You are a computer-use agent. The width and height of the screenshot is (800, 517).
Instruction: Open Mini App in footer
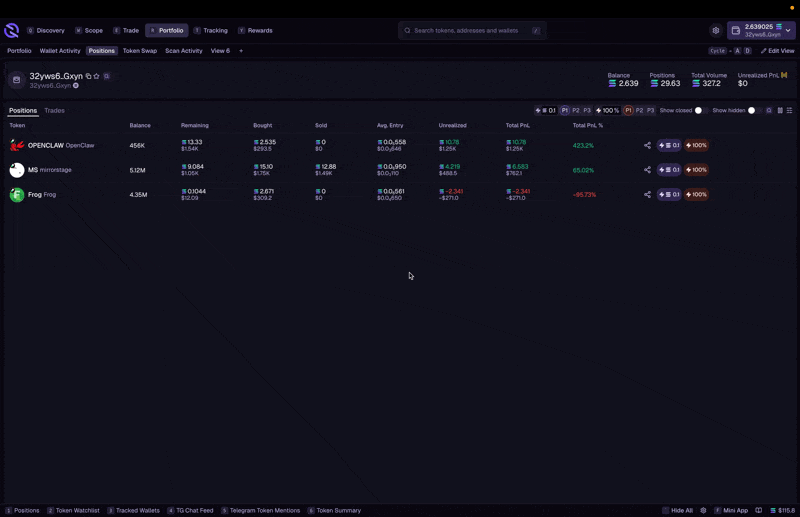click(x=731, y=510)
